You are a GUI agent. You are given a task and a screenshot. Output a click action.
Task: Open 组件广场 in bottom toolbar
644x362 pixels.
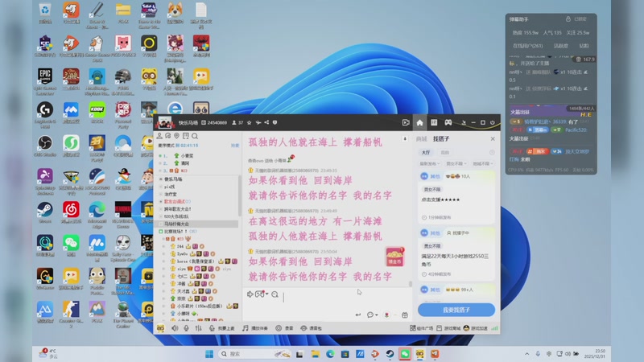coord(421,328)
